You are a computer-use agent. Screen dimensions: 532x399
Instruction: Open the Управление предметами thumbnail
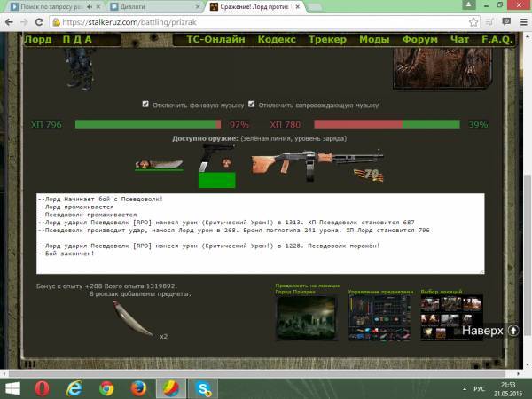coord(379,317)
